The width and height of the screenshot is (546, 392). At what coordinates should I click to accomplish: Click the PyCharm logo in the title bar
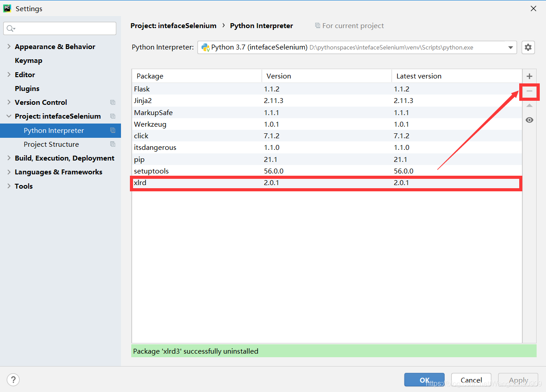(7, 8)
